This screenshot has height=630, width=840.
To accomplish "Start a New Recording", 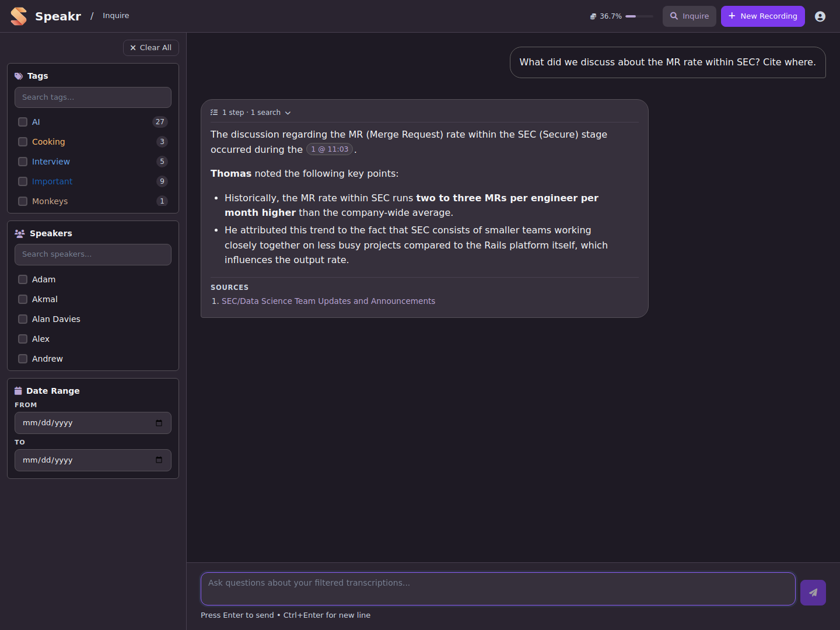I will pos(763,16).
